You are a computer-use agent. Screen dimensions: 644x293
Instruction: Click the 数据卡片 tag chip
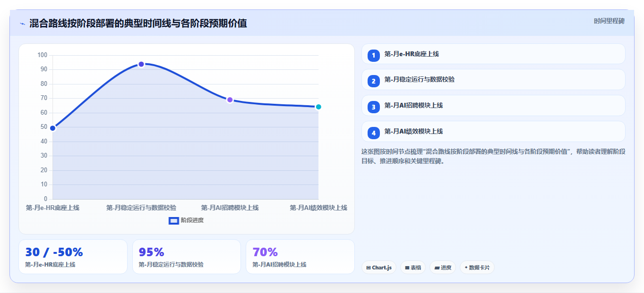pos(477,268)
